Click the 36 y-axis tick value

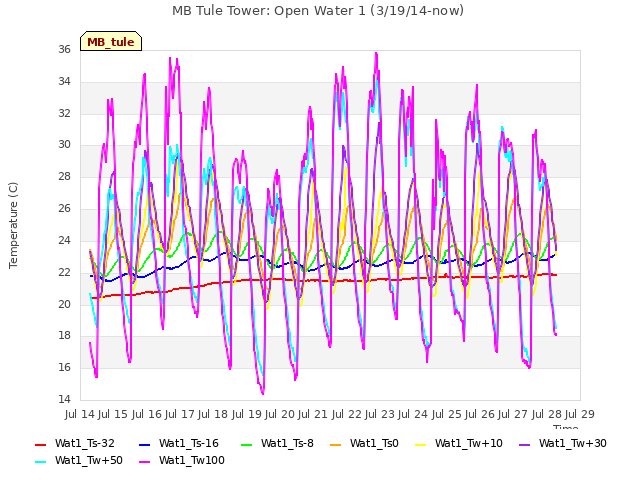[x=64, y=49]
